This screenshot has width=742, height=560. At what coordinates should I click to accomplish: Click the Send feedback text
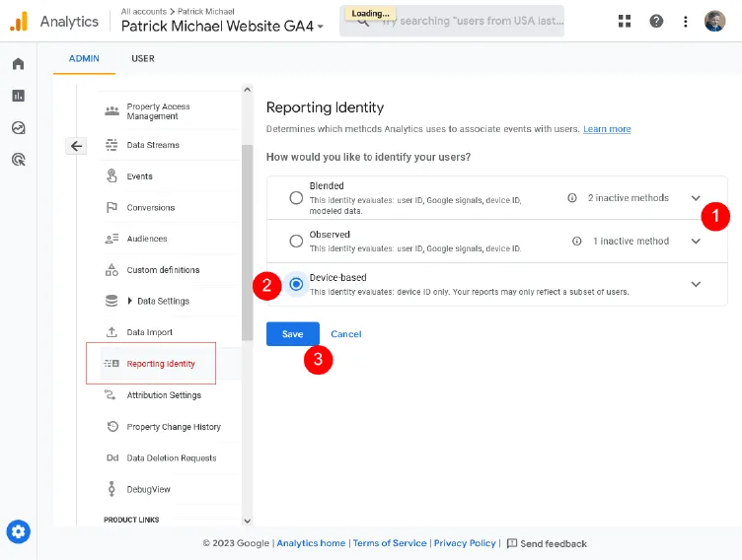tap(554, 544)
